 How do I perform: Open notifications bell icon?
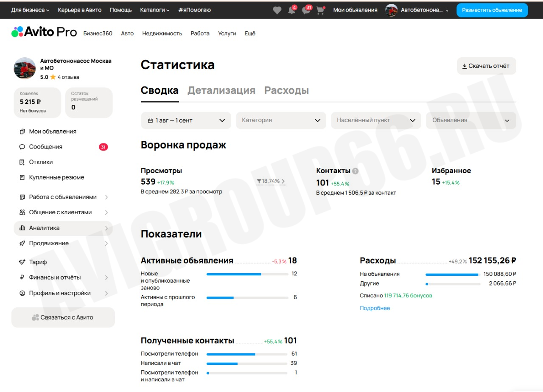coord(292,10)
